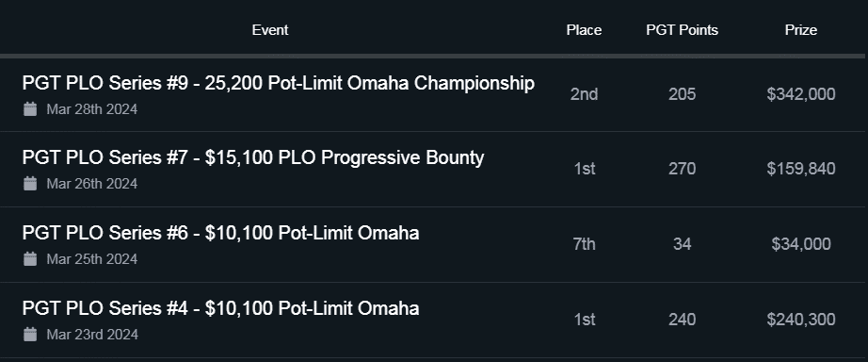
Task: Open PGT PLO Series #6 Pot-Limit Omaha event
Action: coord(220,233)
